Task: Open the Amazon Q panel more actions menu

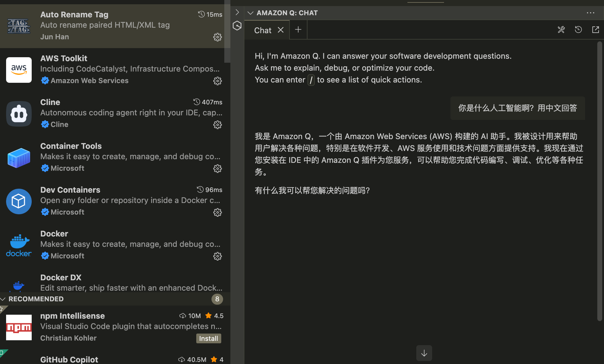Action: point(590,13)
